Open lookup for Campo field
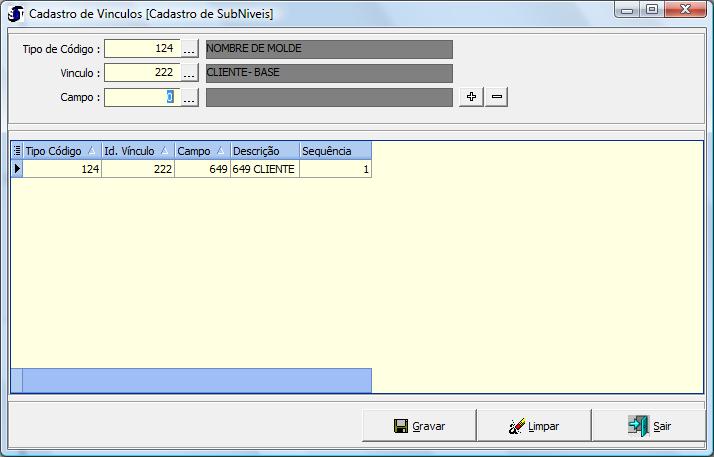 coord(189,97)
